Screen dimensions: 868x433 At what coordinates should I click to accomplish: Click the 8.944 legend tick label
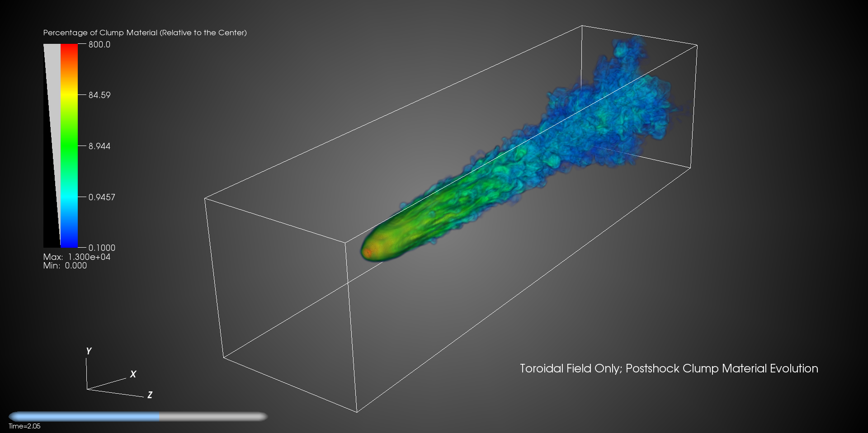(99, 146)
